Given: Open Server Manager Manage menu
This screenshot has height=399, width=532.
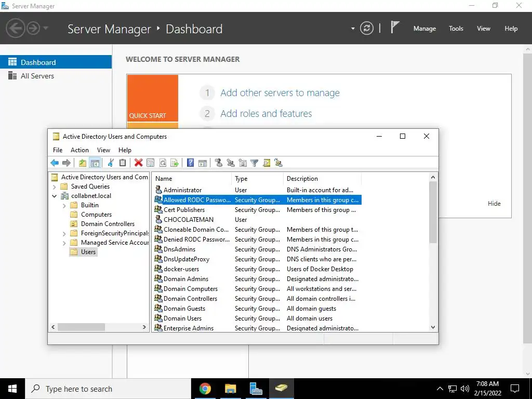Looking at the screenshot, I should pyautogui.click(x=424, y=29).
